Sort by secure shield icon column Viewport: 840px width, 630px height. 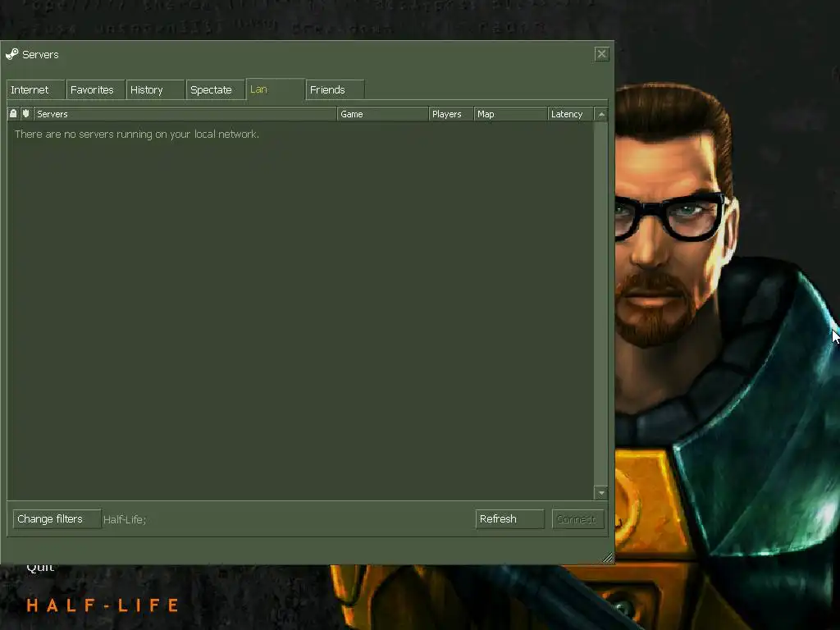[x=26, y=113]
